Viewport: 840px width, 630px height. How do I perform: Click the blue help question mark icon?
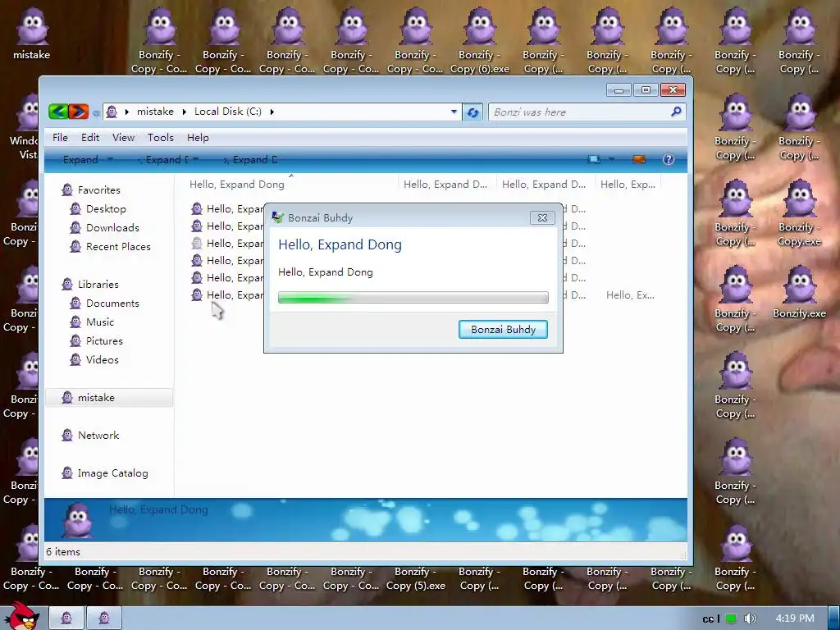point(668,159)
